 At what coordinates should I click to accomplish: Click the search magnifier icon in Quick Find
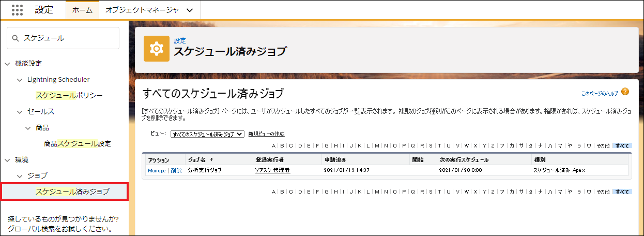tap(16, 38)
